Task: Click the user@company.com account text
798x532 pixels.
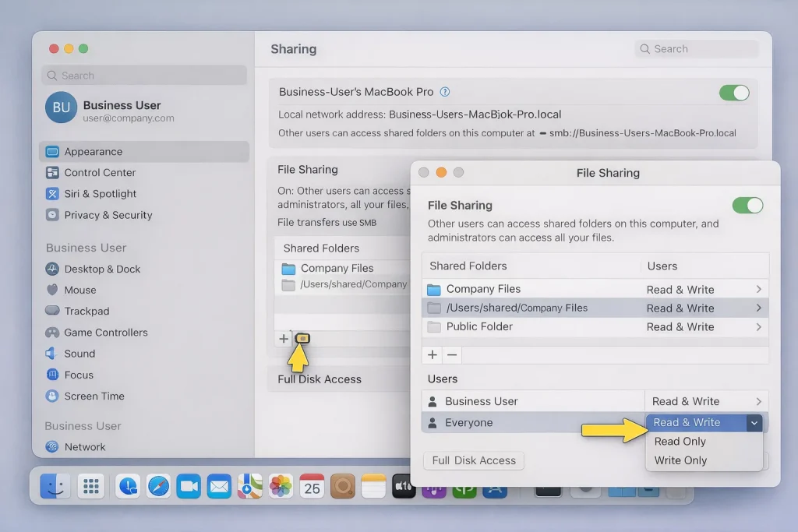Action: 129,118
